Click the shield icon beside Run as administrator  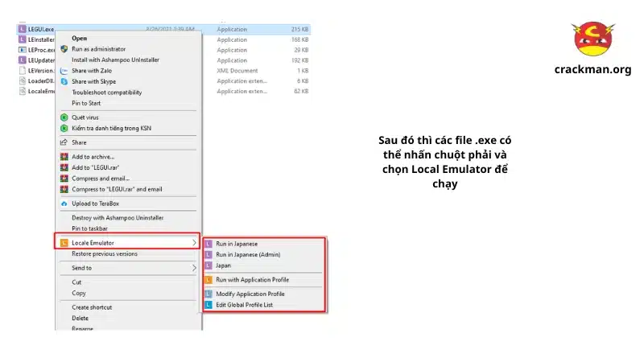(64, 49)
